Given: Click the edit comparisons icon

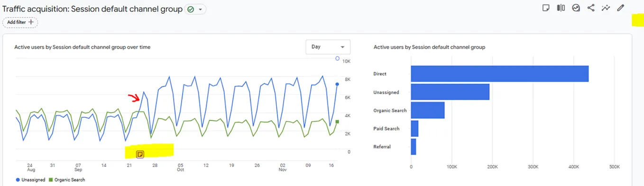Looking at the screenshot, I should [561, 8].
